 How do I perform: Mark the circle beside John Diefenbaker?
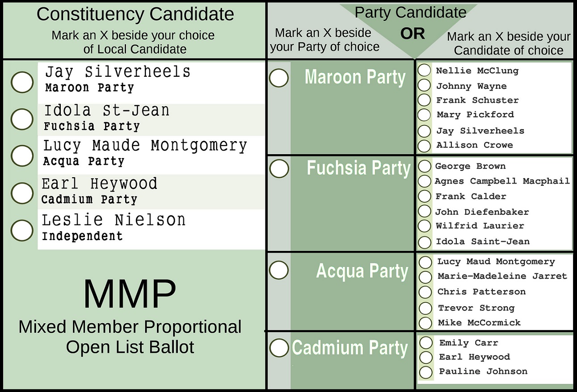pos(424,212)
